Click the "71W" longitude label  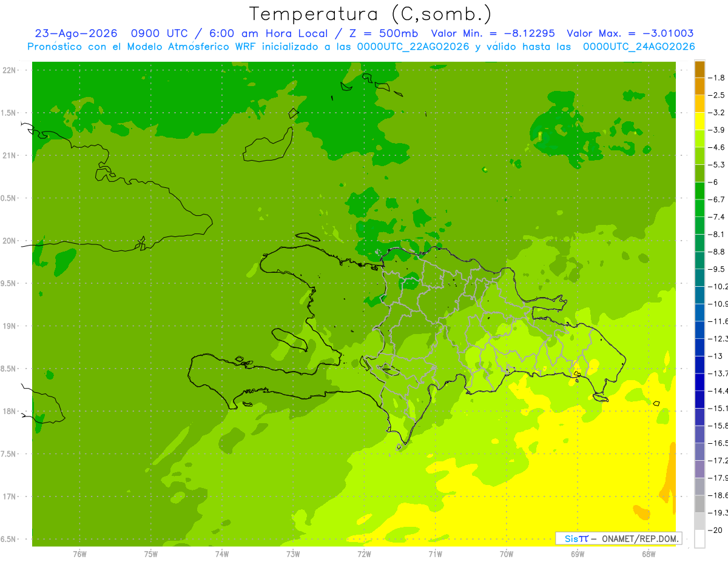click(435, 554)
